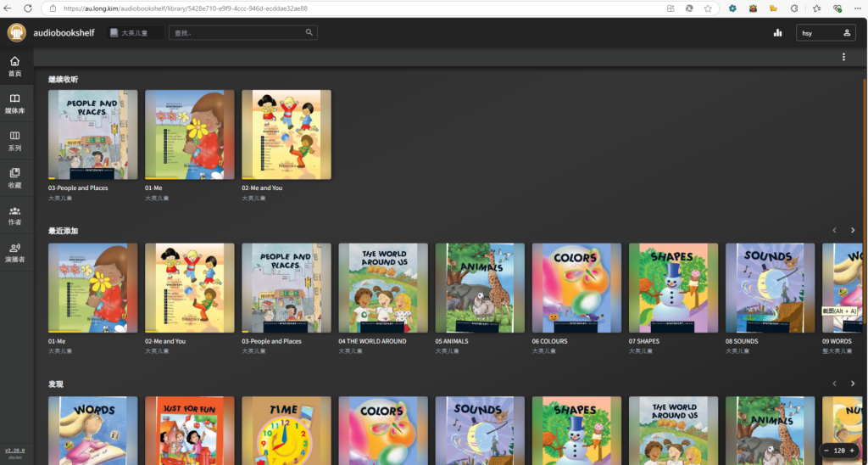The image size is (868, 465).
Task: Click the split screen browser icon
Action: [x=670, y=8]
